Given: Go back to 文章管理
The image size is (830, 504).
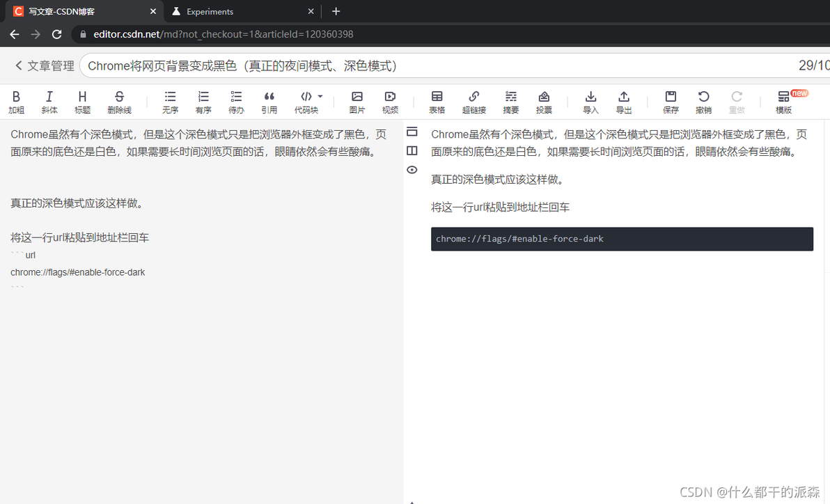Looking at the screenshot, I should pyautogui.click(x=45, y=65).
